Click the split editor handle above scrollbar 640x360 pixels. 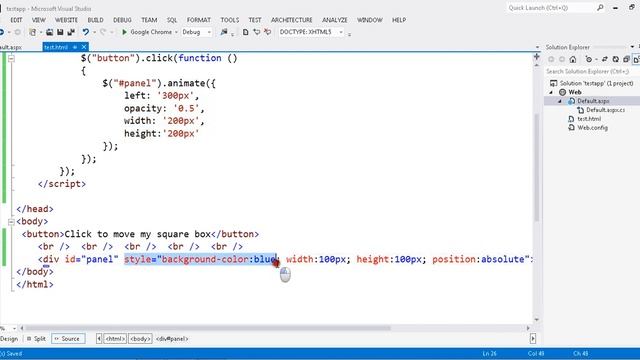click(537, 57)
